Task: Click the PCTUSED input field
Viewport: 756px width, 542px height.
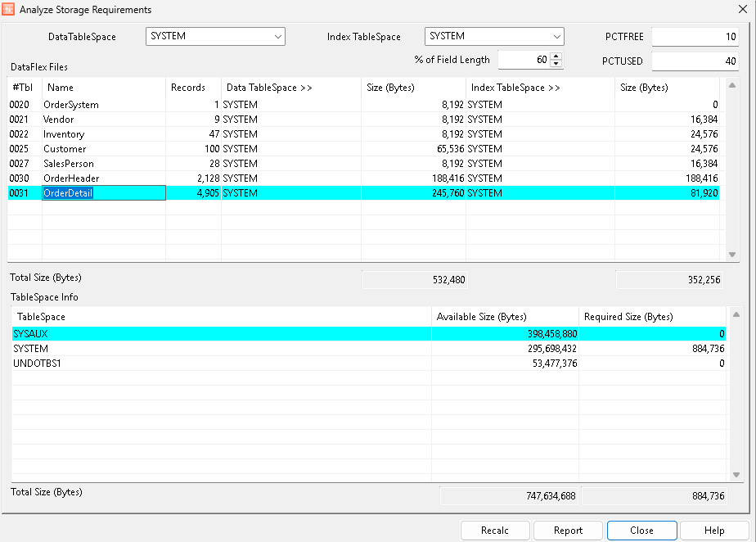Action: [x=695, y=61]
